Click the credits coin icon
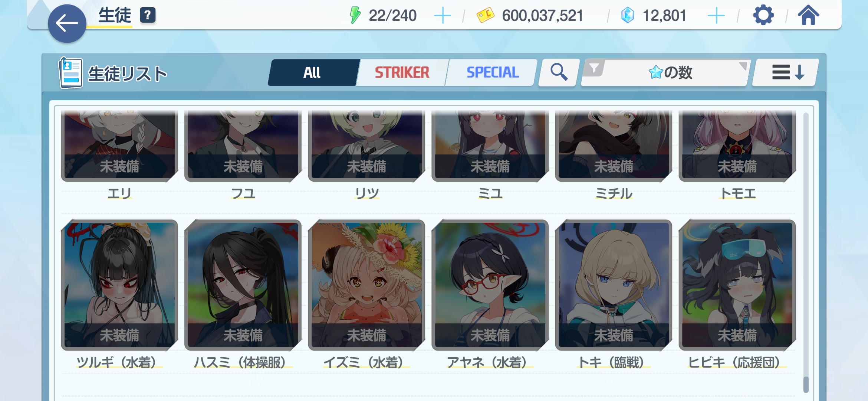The height and width of the screenshot is (401, 868). click(485, 15)
